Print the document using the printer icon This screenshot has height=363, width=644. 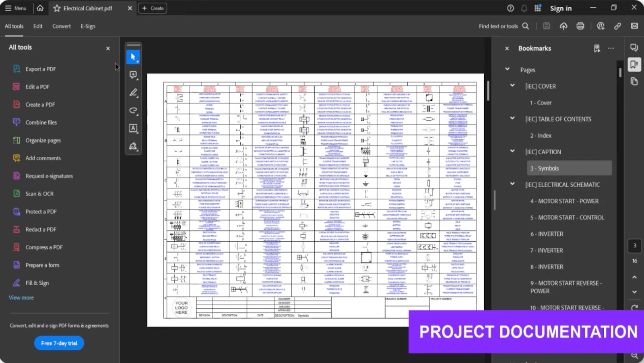coord(580,26)
